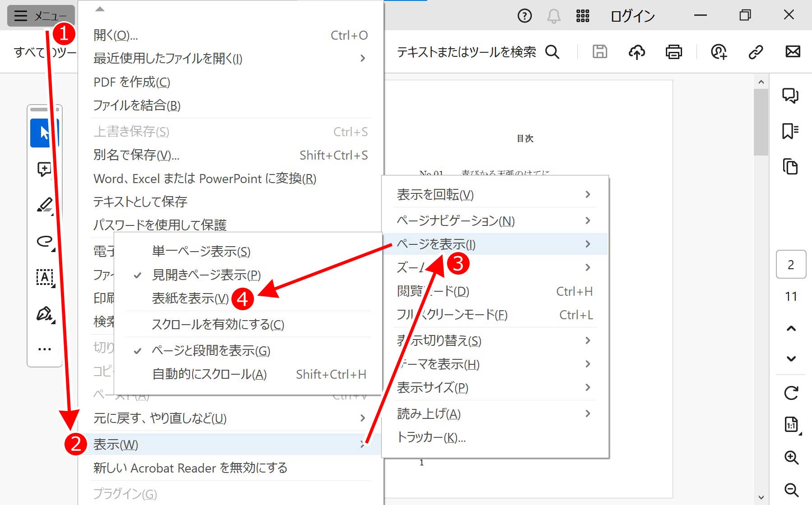The image size is (812, 505).
Task: Choose テキストとして保存
Action: tap(230, 202)
